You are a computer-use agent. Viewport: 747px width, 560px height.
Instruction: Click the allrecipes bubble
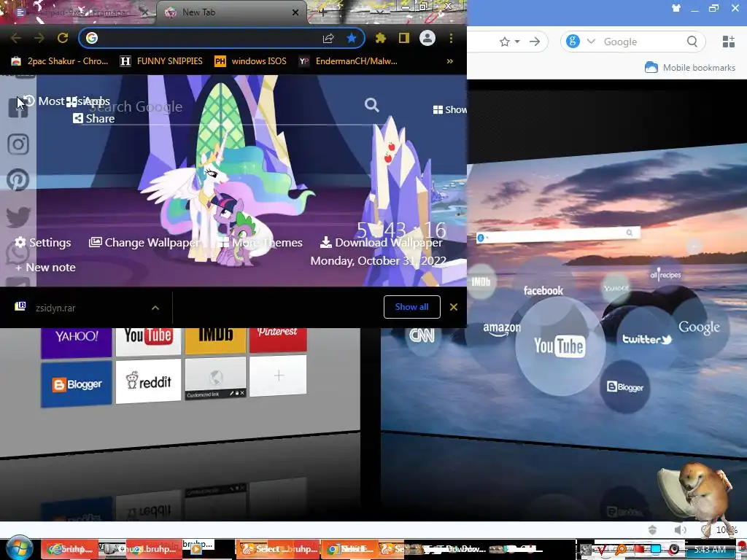pos(665,275)
